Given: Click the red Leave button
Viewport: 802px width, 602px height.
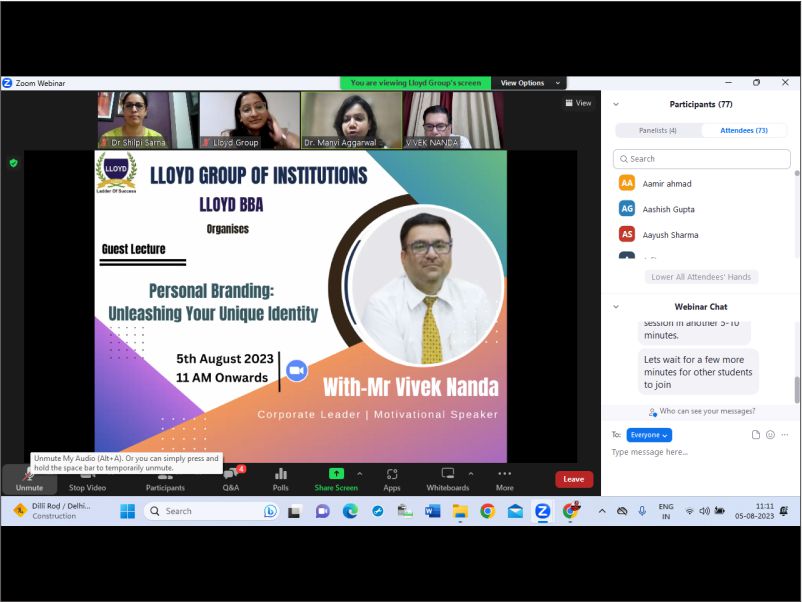Looking at the screenshot, I should pos(574,479).
